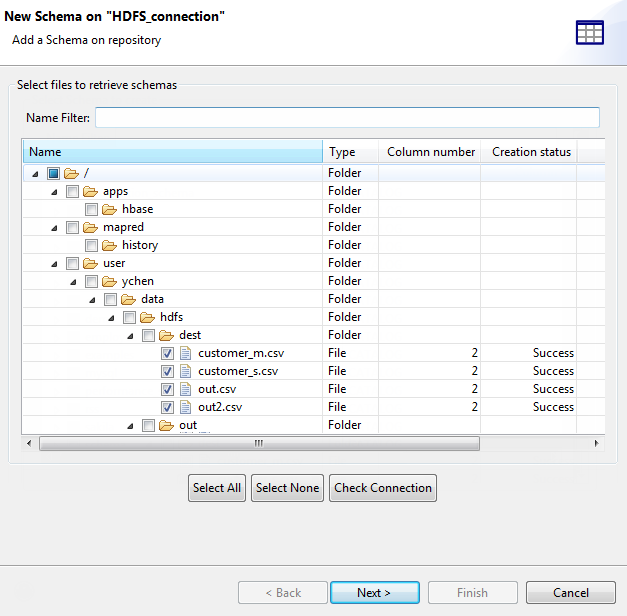627x616 pixels.
Task: Click the ychen folder icon
Action: coord(110,281)
